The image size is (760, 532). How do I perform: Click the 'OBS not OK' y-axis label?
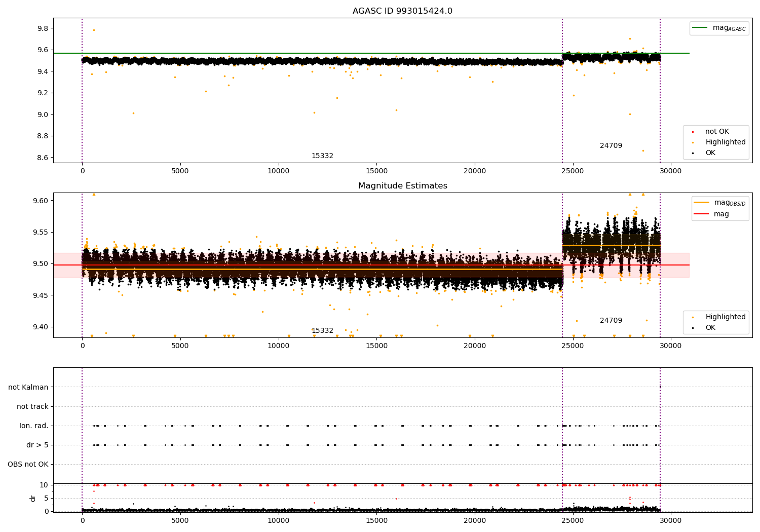(x=28, y=464)
